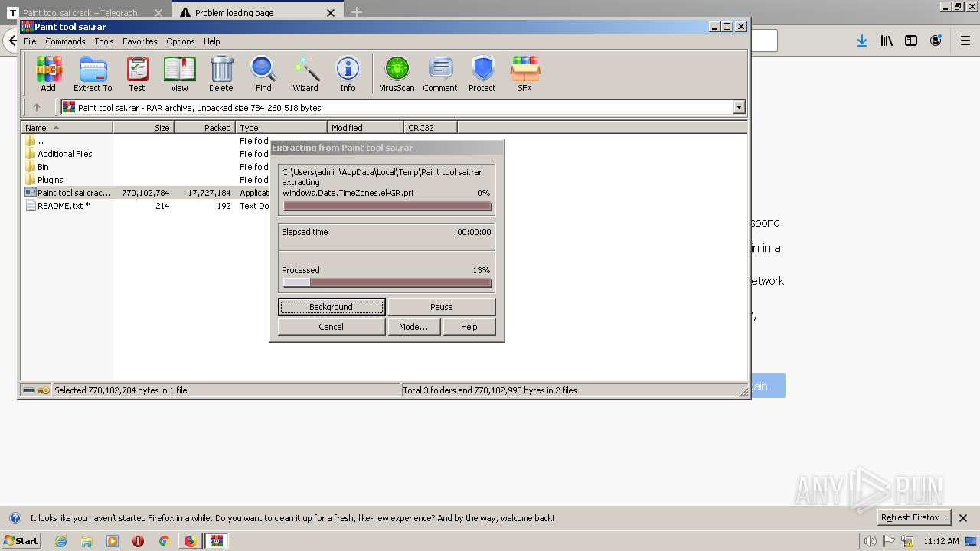This screenshot has width=980, height=551.
Task: Close the Paint tool sai crack Telegraph tab
Action: coord(158,13)
